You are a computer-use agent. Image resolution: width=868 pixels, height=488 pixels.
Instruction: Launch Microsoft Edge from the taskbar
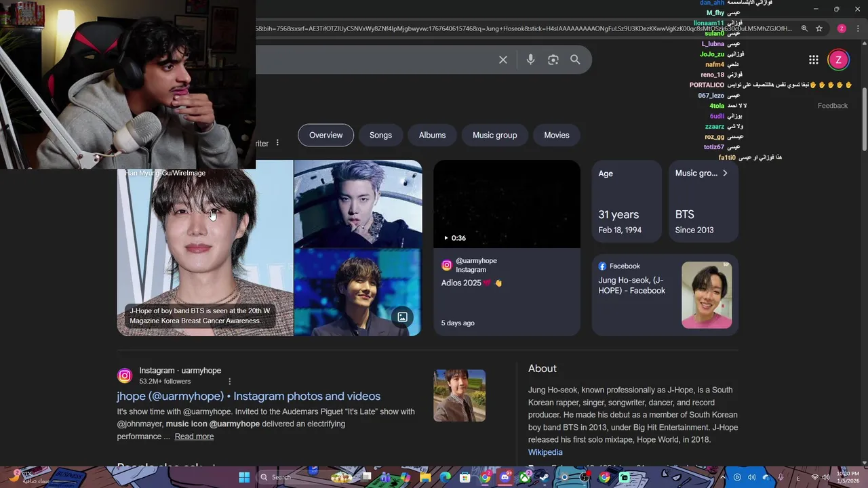pyautogui.click(x=445, y=477)
